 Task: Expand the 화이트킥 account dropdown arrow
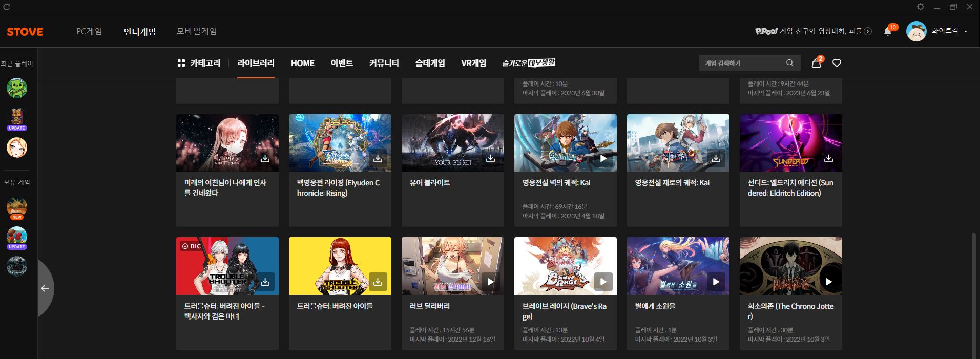tap(966, 32)
